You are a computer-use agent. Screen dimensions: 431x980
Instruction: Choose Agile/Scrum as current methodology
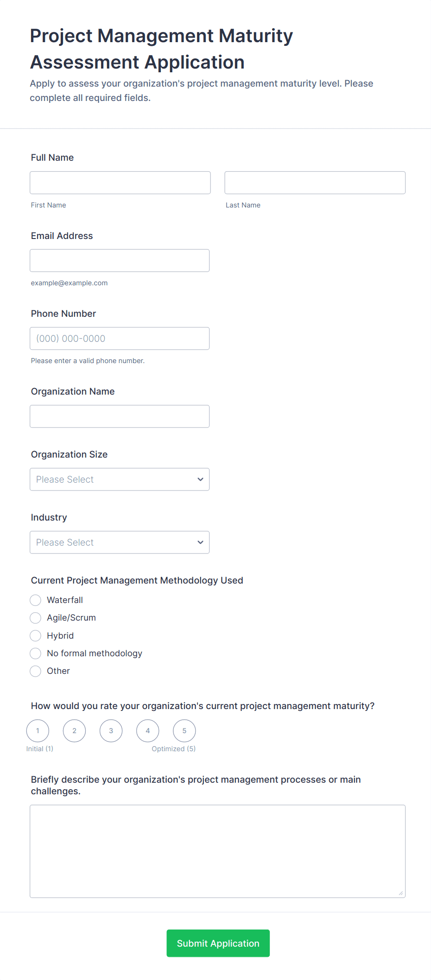pos(35,617)
